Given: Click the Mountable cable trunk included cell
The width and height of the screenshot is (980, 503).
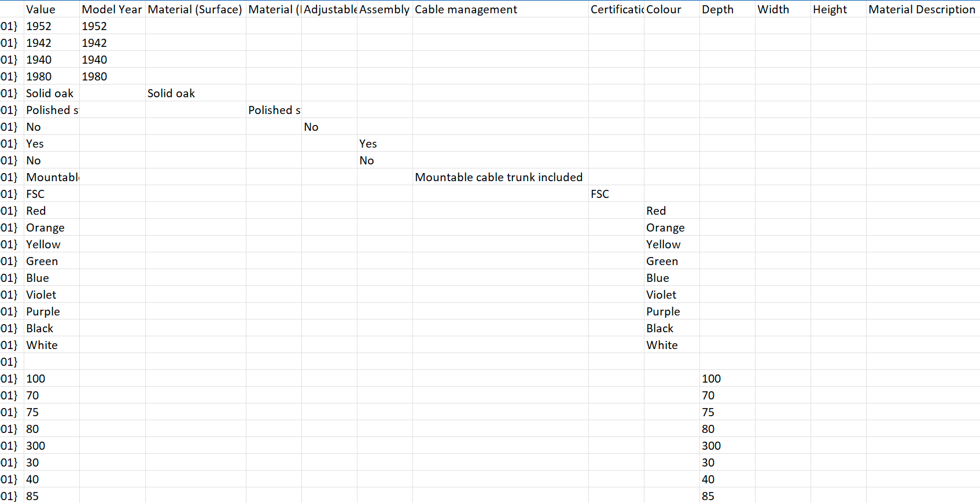Looking at the screenshot, I should pyautogui.click(x=500, y=177).
